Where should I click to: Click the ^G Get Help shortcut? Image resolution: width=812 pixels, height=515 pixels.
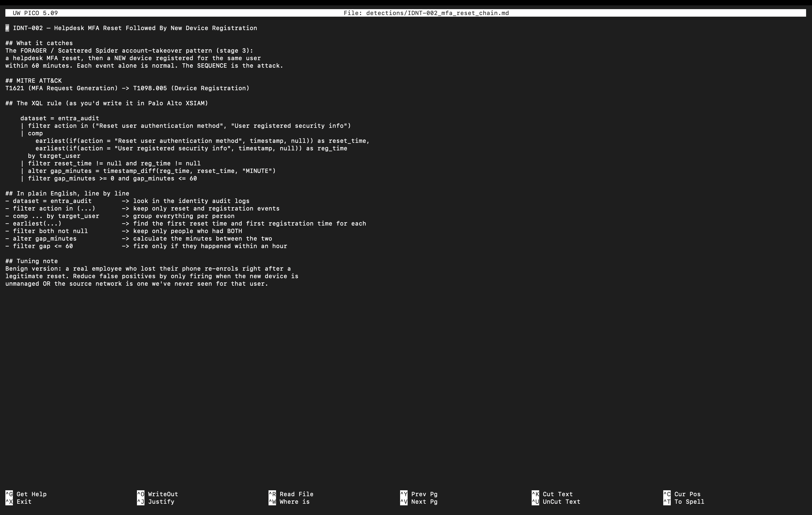[26, 494]
